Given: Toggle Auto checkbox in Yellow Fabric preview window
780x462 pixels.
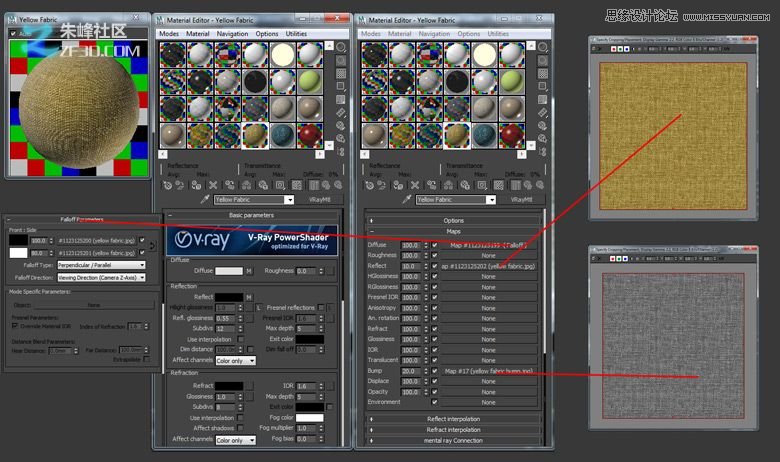Looking at the screenshot, I should pyautogui.click(x=13, y=33).
